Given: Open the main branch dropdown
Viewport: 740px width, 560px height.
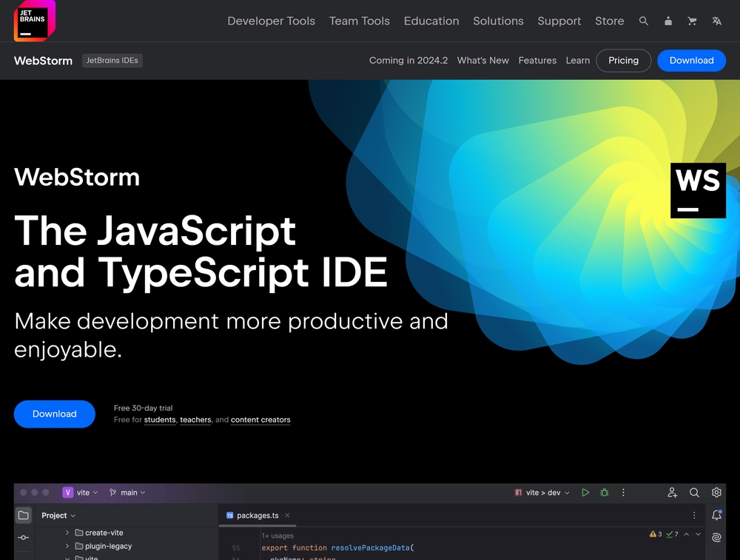Looking at the screenshot, I should click(129, 492).
